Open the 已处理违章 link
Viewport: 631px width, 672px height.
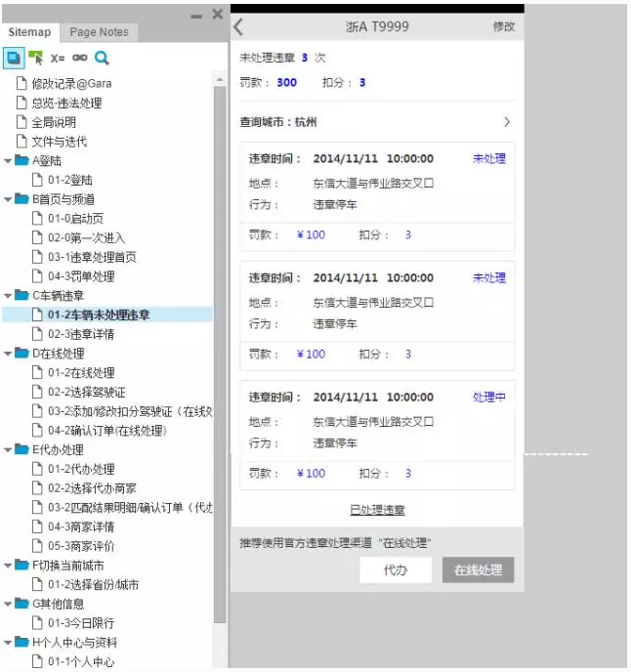point(377,510)
